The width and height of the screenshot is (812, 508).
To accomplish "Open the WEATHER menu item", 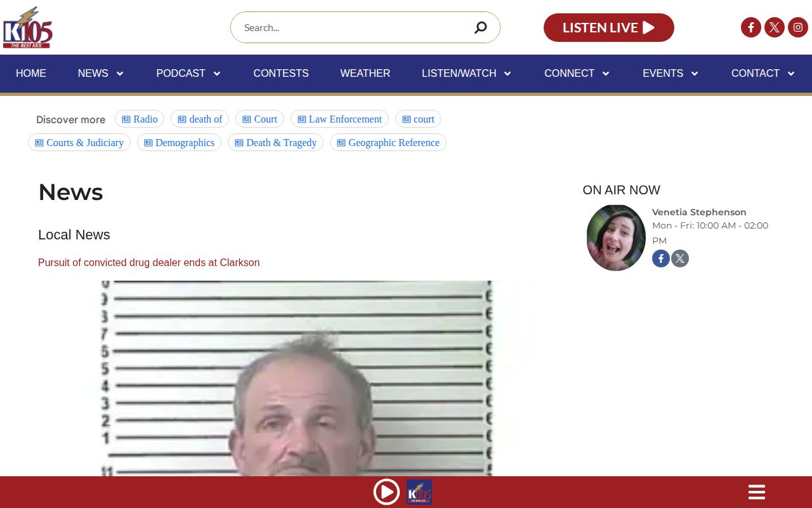I will pyautogui.click(x=365, y=74).
